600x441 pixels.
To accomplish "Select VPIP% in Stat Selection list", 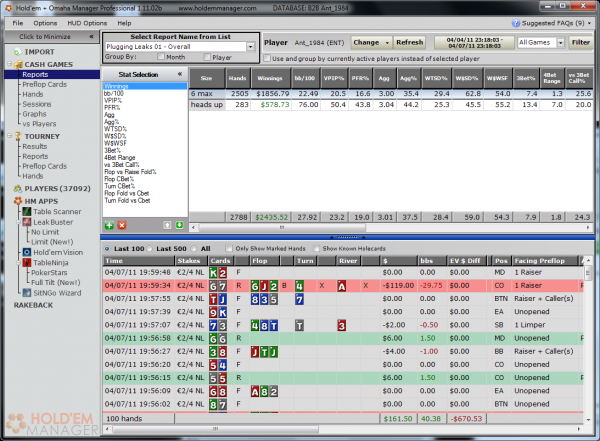I will point(112,100).
